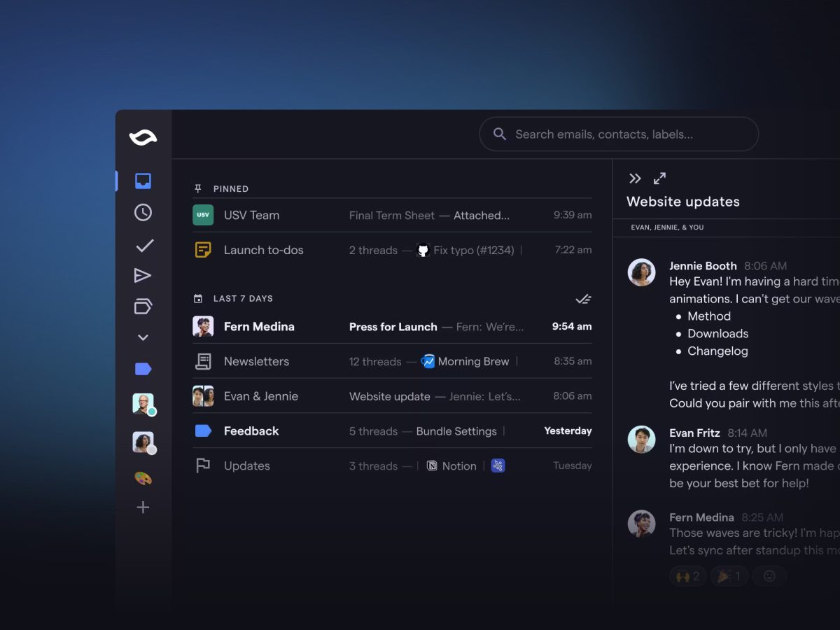Image resolution: width=840 pixels, height=630 pixels.
Task: Open the Sent paper plane icon
Action: tap(143, 276)
